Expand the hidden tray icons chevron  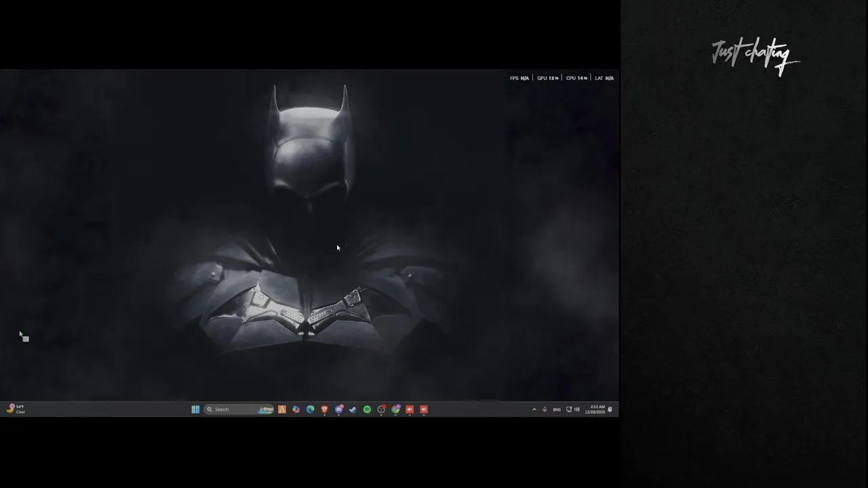click(x=534, y=409)
